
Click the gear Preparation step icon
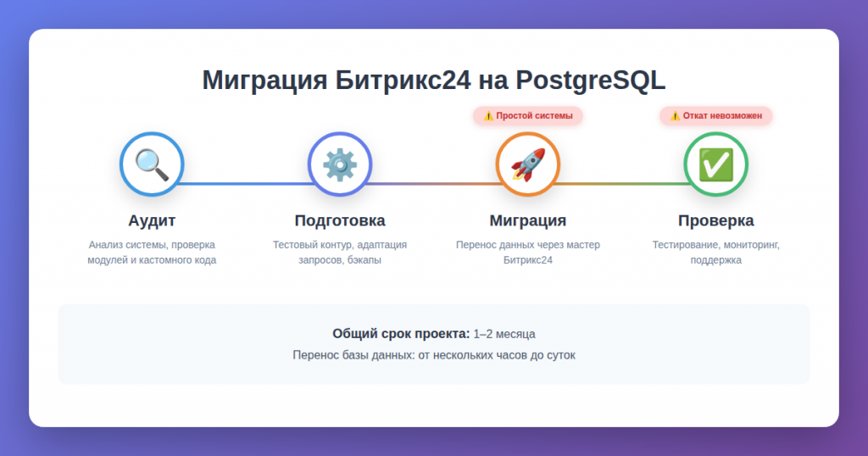(340, 164)
